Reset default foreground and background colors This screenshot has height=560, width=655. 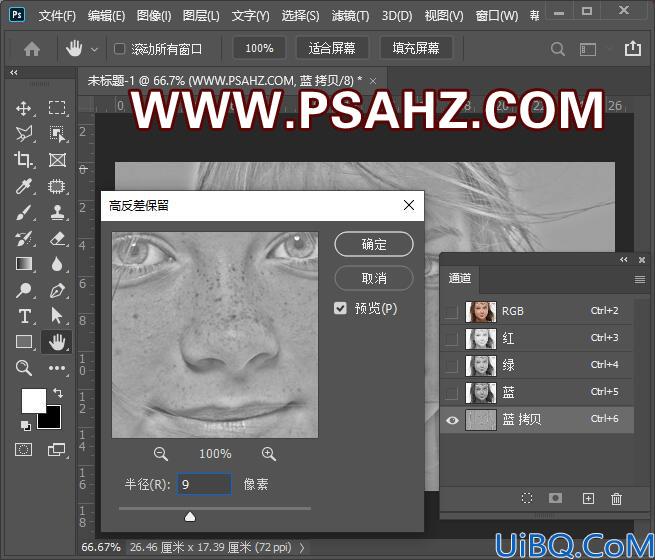coord(25,426)
